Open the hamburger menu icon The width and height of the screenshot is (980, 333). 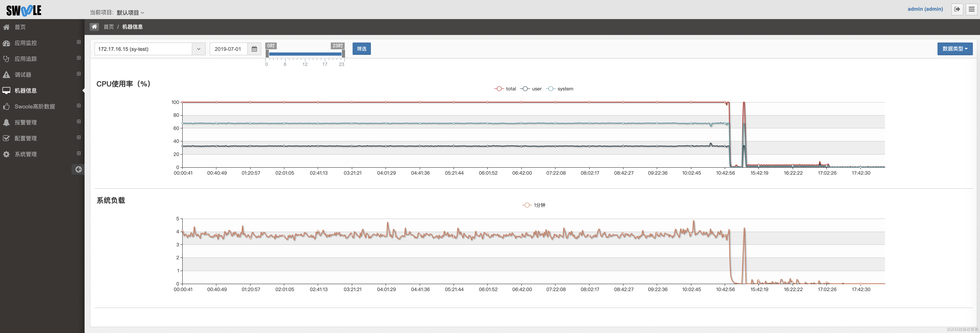pyautogui.click(x=971, y=9)
